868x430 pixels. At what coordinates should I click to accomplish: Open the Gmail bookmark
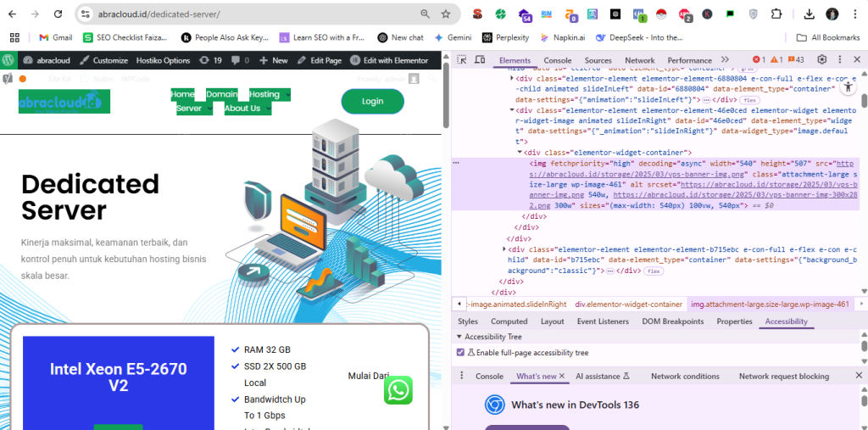click(x=56, y=37)
